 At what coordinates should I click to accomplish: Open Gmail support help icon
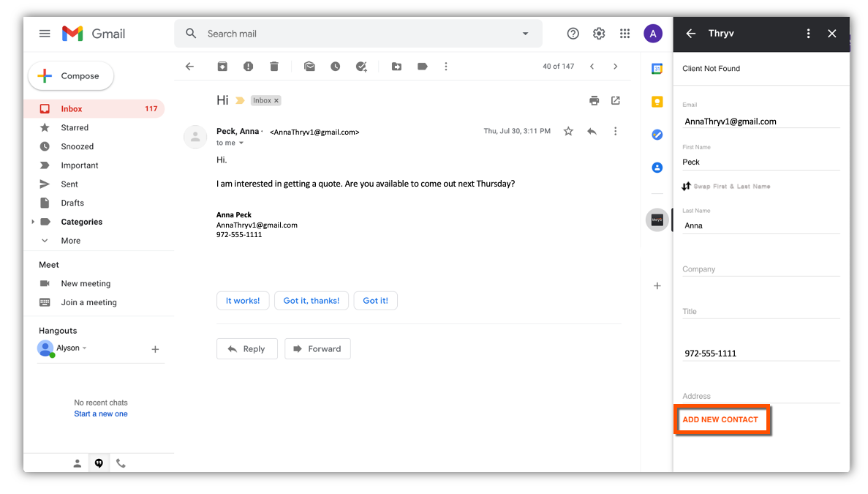click(573, 34)
